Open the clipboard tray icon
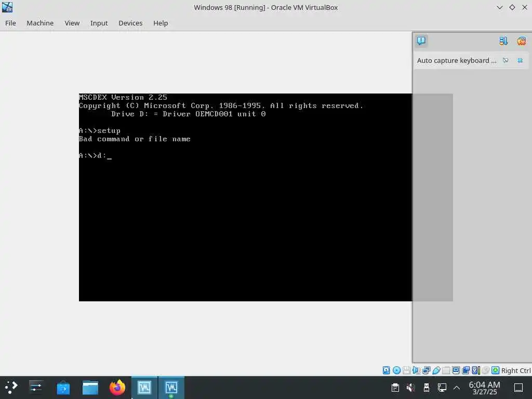 pos(395,388)
